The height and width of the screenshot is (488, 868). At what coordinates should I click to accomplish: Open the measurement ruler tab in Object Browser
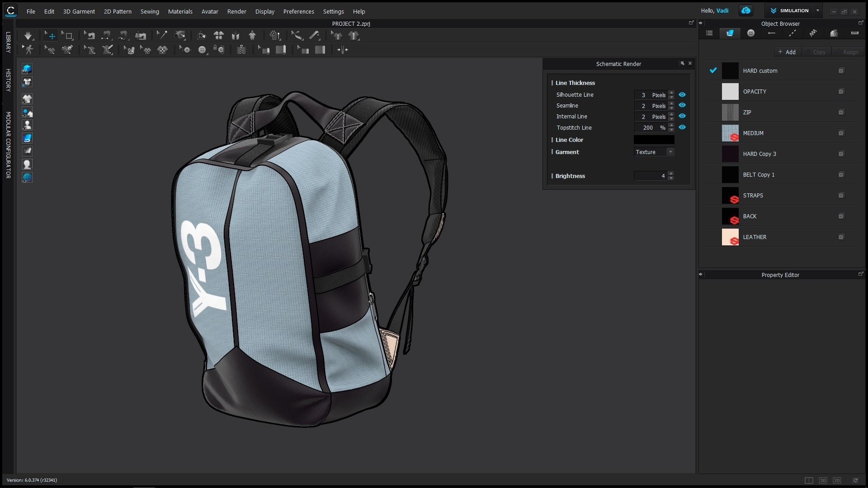854,33
